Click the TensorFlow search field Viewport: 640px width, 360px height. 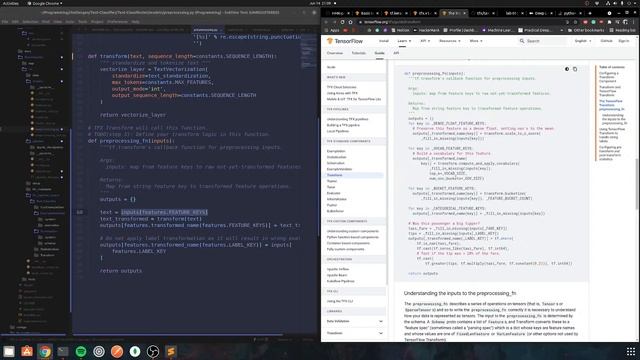coord(543,41)
